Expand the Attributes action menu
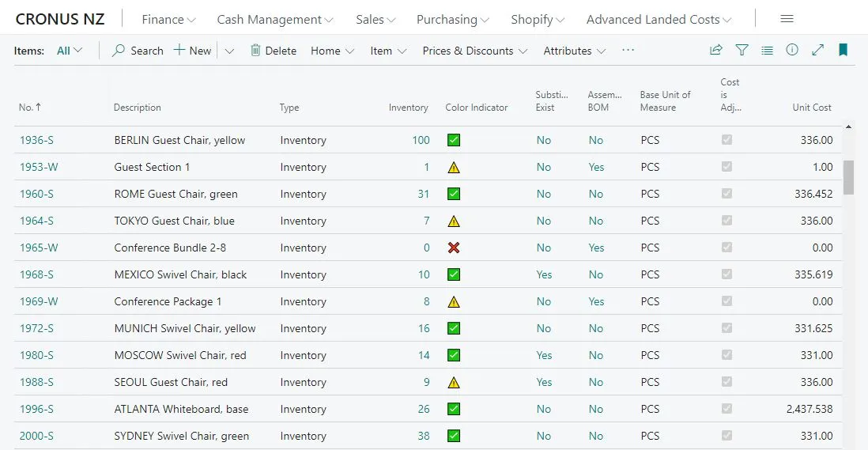 click(x=575, y=51)
